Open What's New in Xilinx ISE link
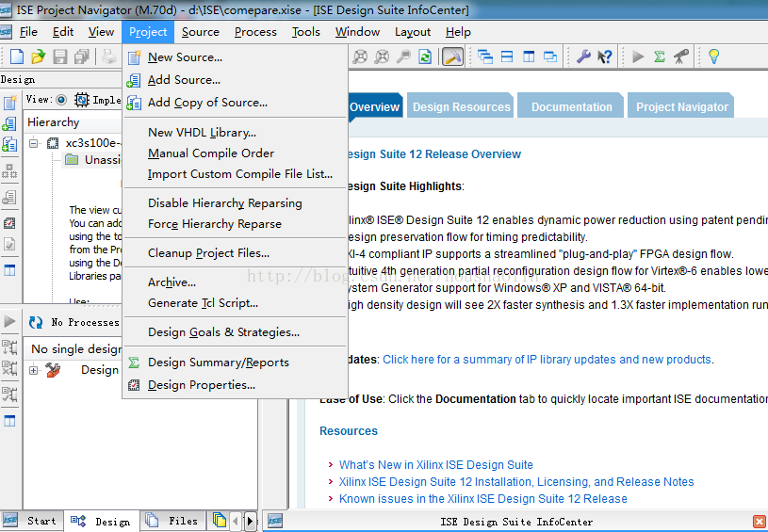 click(x=436, y=464)
